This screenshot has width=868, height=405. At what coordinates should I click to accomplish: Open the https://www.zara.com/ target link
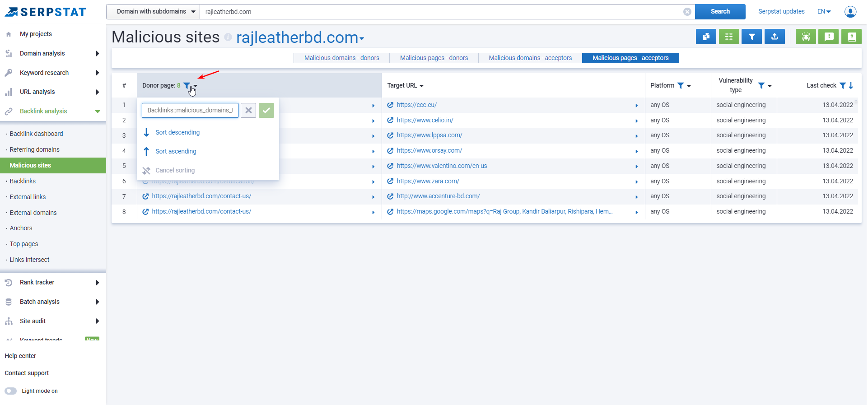(x=428, y=181)
